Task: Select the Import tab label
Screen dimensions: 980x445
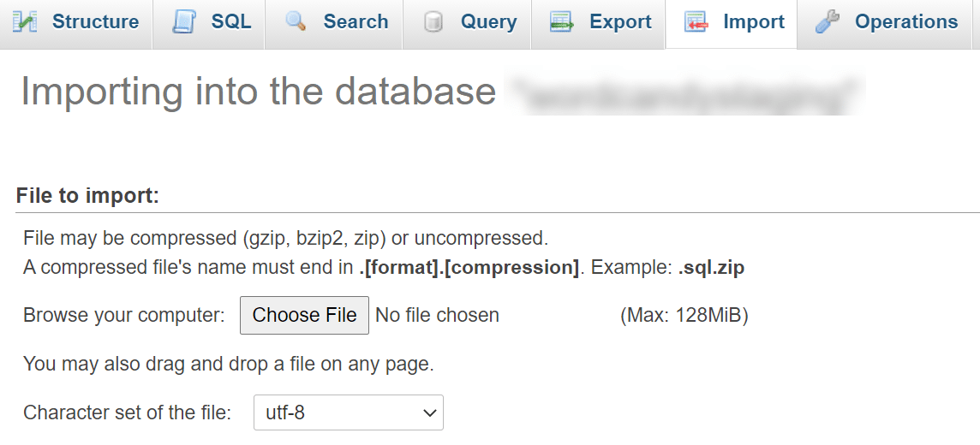Action: pos(754,22)
